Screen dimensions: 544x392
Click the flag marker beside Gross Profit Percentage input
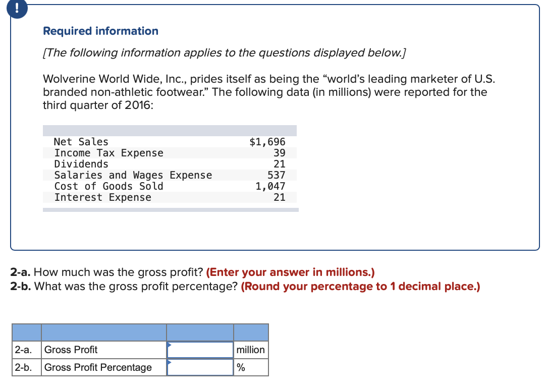click(x=169, y=363)
